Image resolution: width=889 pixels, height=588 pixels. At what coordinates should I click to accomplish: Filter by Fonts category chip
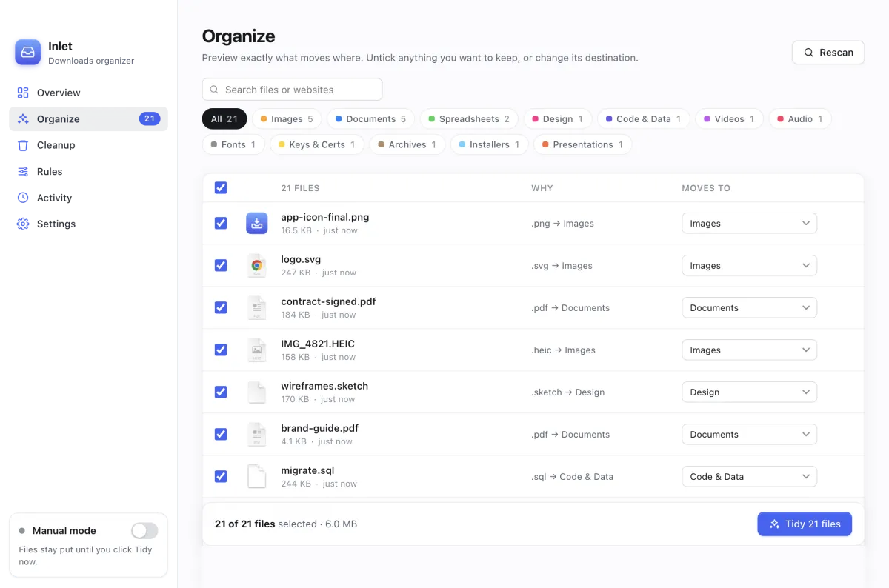(x=233, y=144)
